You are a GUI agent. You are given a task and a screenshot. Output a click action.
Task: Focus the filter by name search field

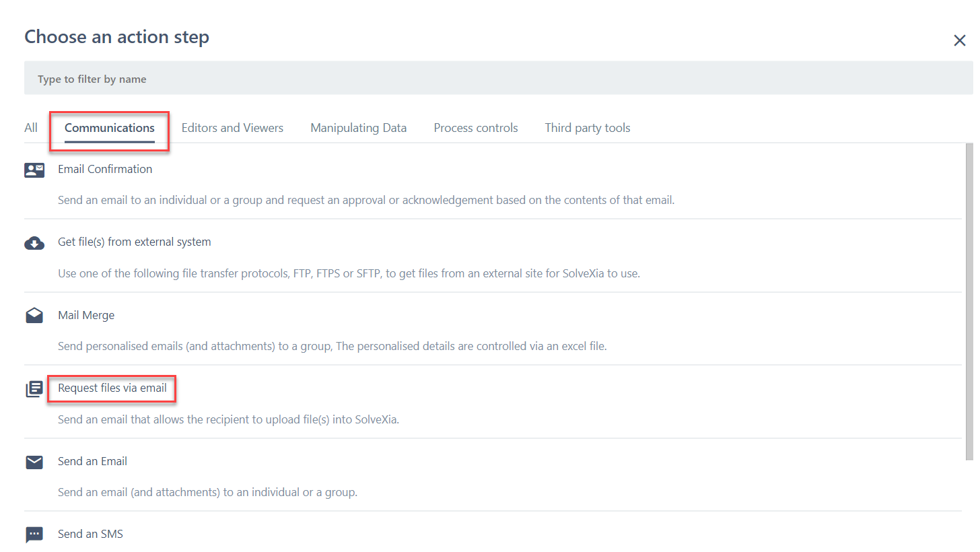tap(498, 79)
